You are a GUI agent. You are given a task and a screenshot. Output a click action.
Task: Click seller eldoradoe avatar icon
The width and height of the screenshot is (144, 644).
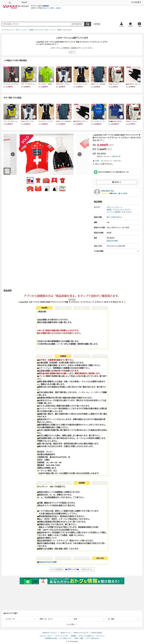97,192
